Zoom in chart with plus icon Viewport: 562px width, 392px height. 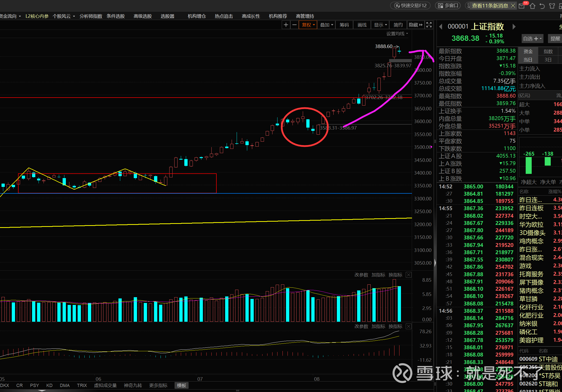pos(286,25)
